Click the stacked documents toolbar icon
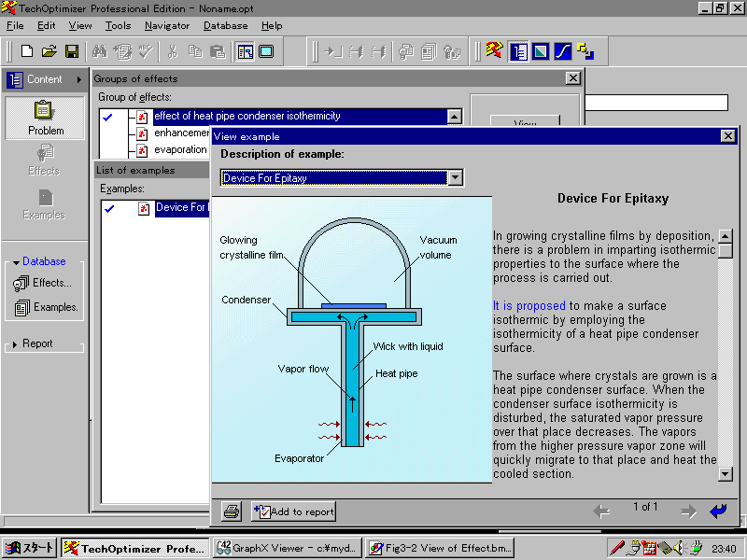The height and width of the screenshot is (560, 747). coord(429,51)
